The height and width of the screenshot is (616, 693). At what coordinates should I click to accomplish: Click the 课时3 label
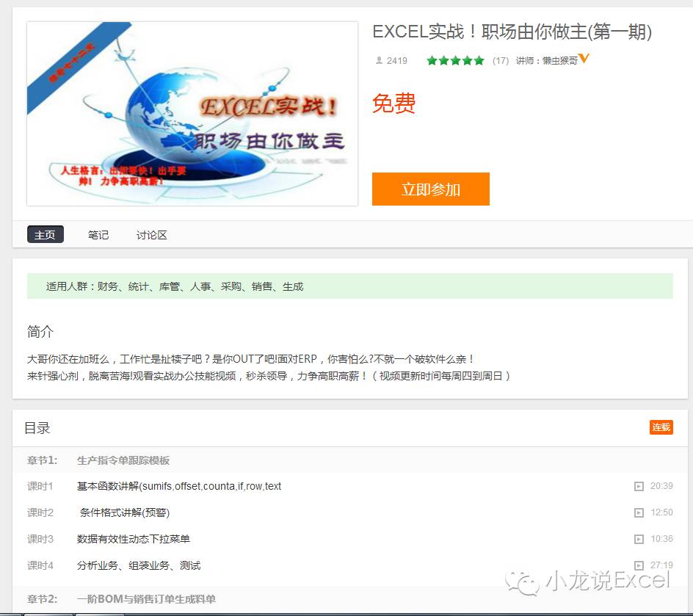click(40, 539)
